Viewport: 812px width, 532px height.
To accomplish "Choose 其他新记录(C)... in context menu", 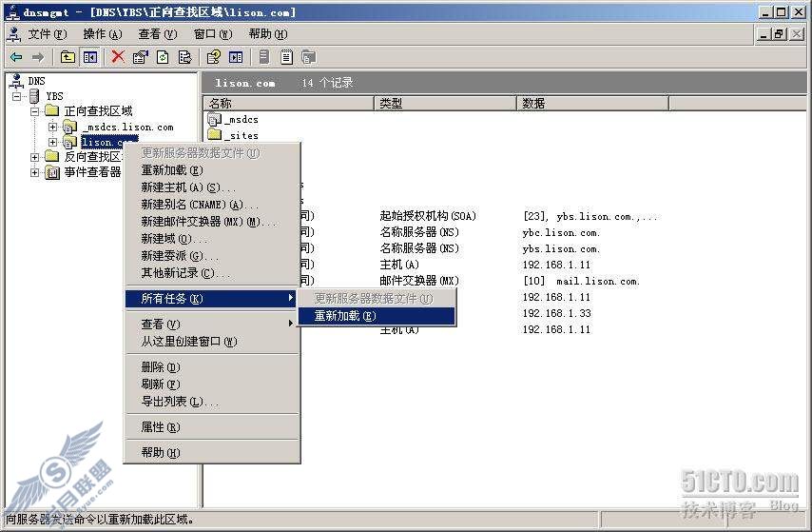I will point(211,273).
